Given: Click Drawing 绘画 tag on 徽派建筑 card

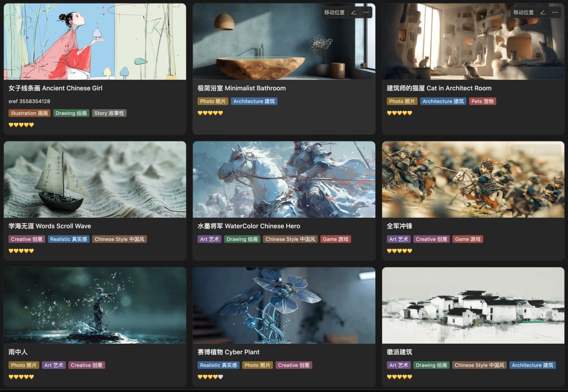Looking at the screenshot, I should pyautogui.click(x=431, y=365).
